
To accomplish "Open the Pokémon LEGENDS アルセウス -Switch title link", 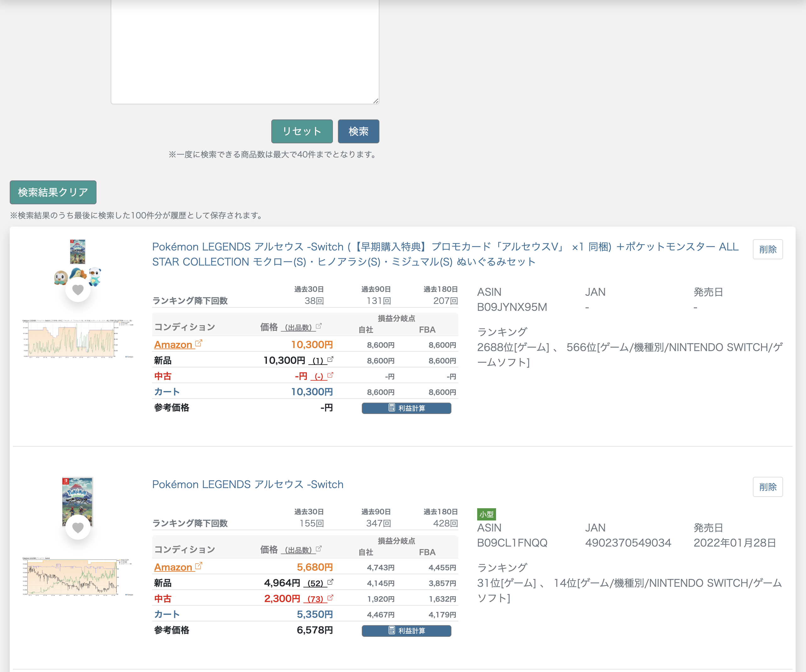I will 248,484.
